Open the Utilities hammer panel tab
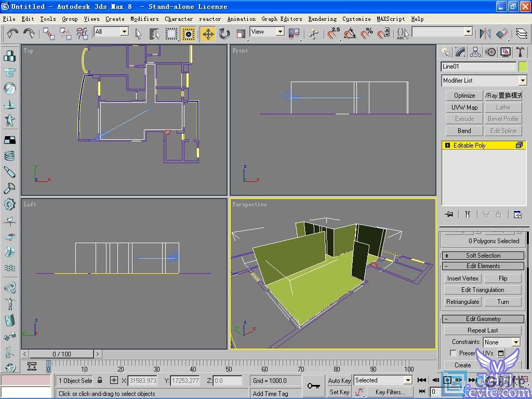532x399 pixels. click(520, 52)
